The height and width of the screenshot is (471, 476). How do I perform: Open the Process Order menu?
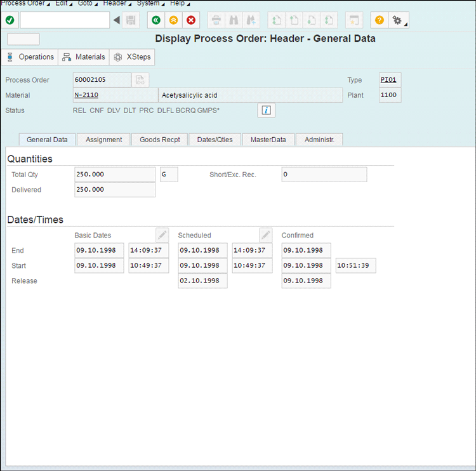pyautogui.click(x=24, y=3)
